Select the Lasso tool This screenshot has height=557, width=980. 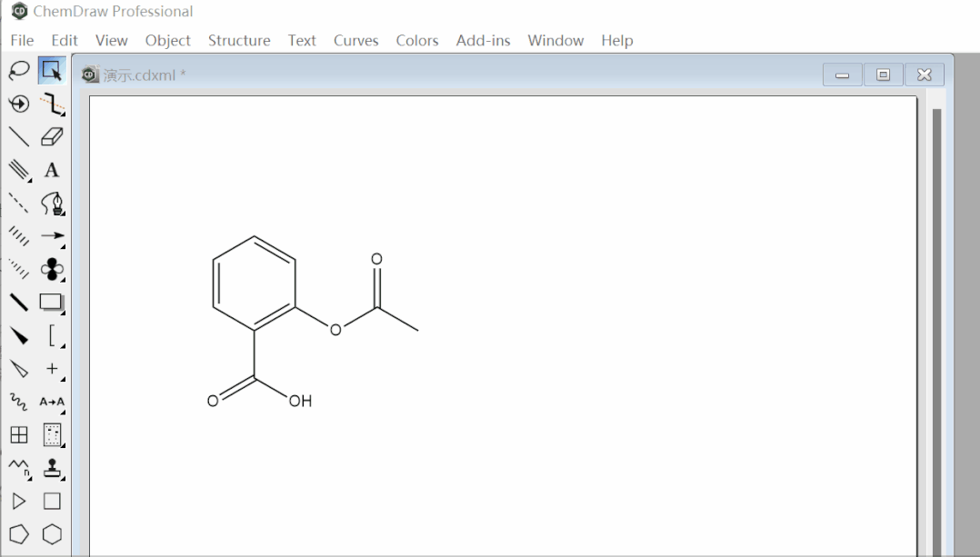19,70
